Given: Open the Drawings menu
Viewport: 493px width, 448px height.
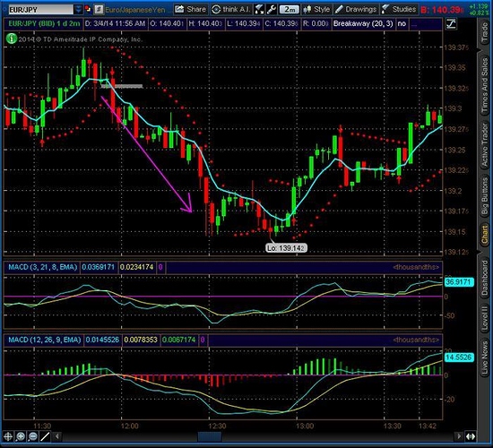Looking at the screenshot, I should pos(357,9).
